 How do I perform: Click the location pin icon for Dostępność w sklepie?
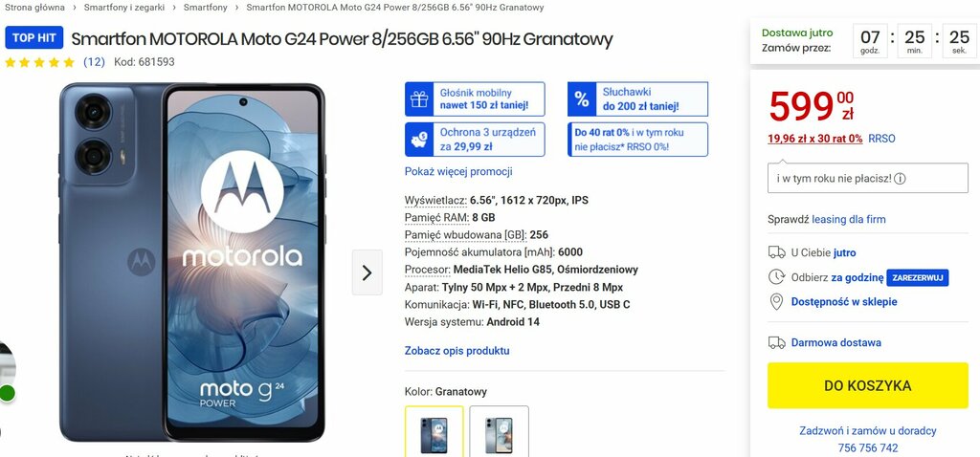click(x=776, y=302)
